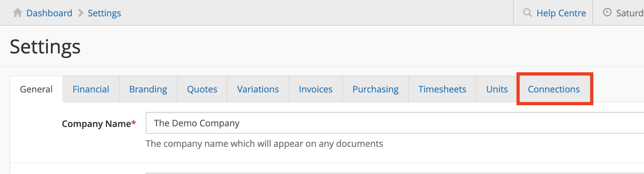Open the Variations settings tab
Viewport: 644px width, 174px height.
coord(258,89)
